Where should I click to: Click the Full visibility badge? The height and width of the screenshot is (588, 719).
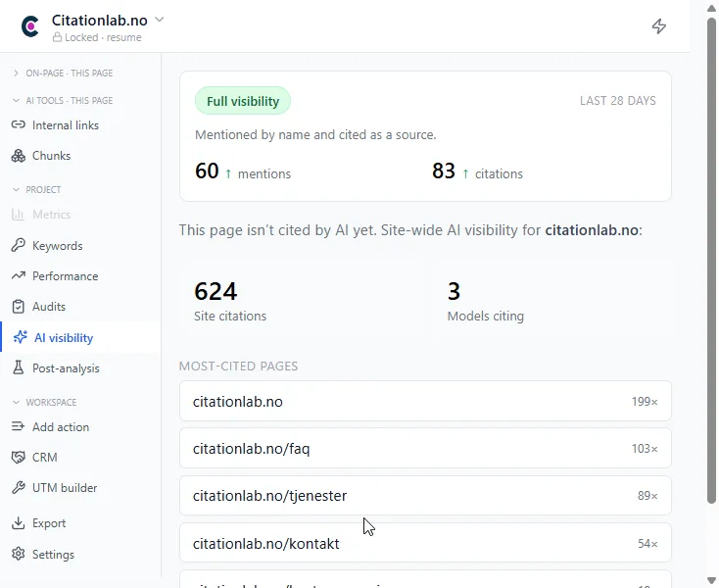click(x=243, y=101)
